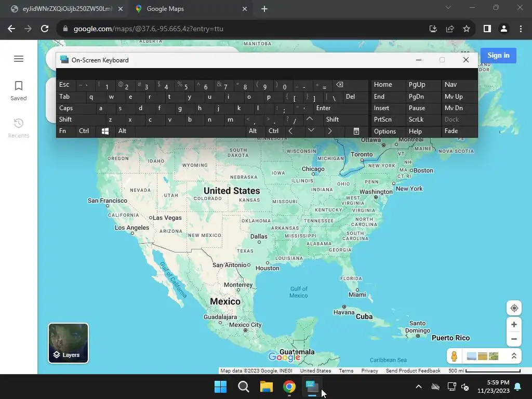The width and height of the screenshot is (532, 399).
Task: Open keyboard Options
Action: (388, 131)
